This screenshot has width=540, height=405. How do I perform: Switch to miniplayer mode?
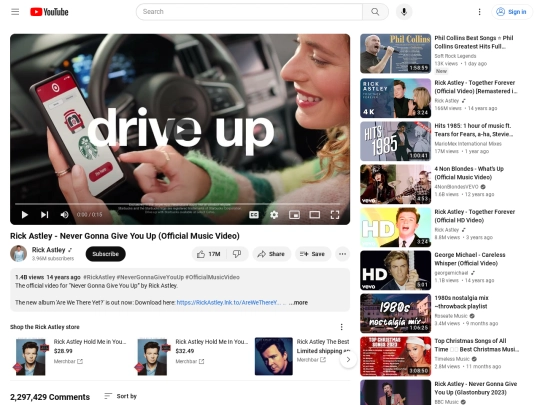pos(294,215)
